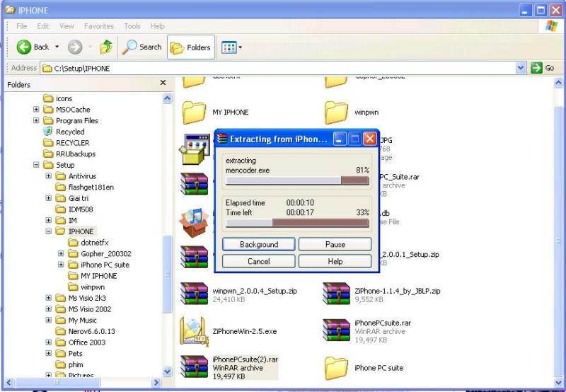Expand the Program Files tree node
This screenshot has width=566, height=392.
pos(36,121)
